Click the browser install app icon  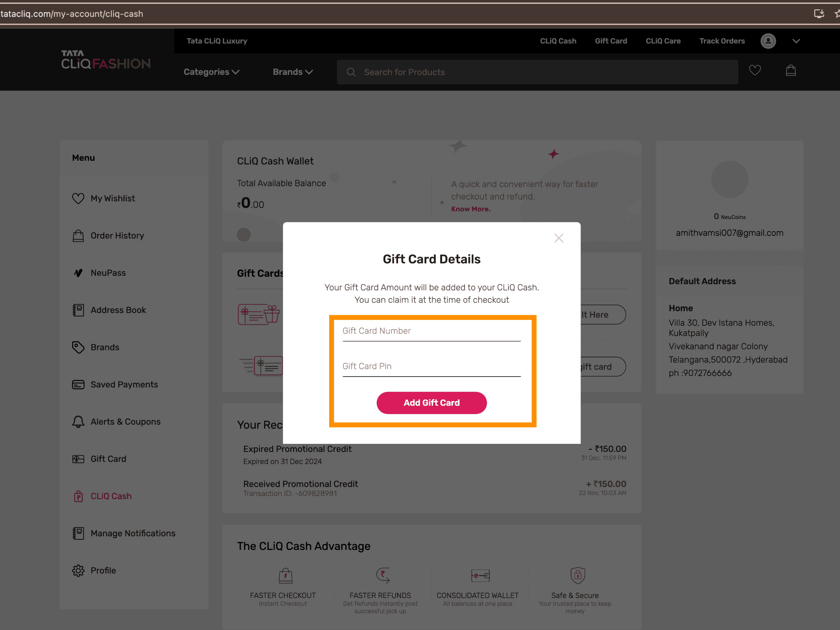pyautogui.click(x=819, y=14)
